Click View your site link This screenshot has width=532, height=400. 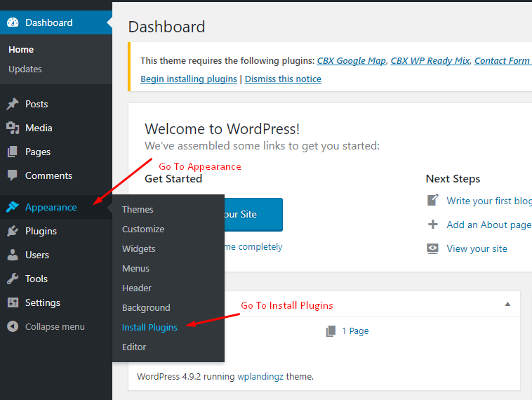(x=477, y=248)
